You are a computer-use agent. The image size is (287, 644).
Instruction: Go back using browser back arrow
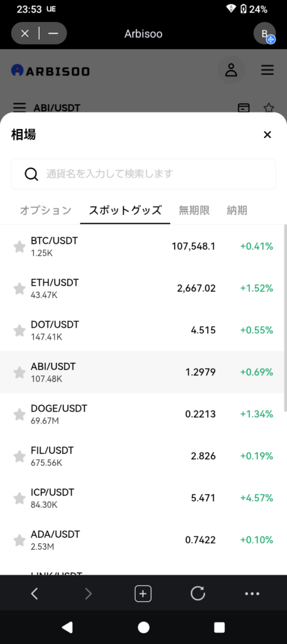35,594
